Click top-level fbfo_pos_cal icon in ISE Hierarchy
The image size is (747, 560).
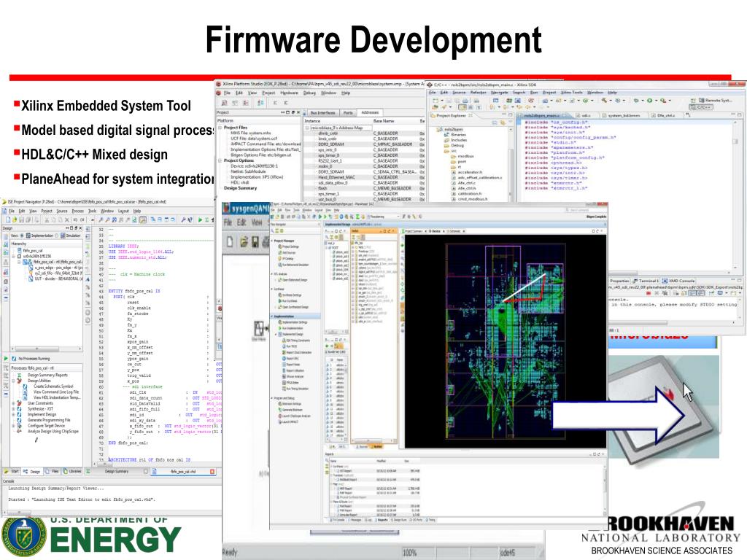(x=20, y=251)
